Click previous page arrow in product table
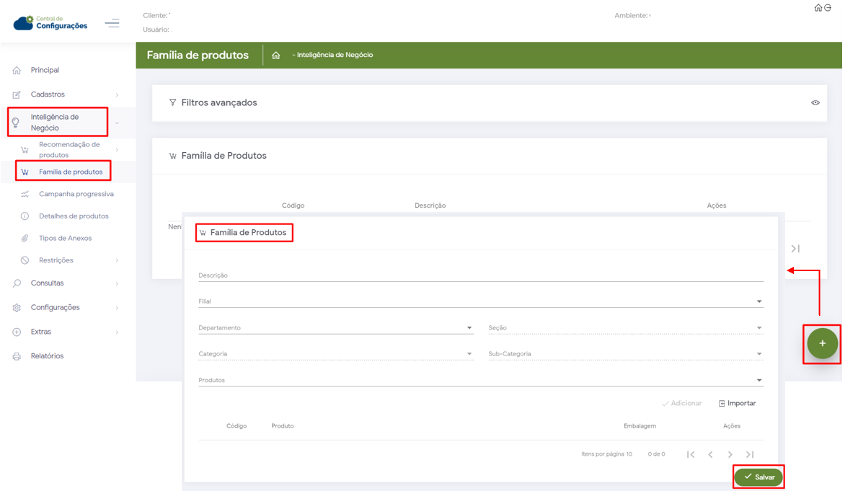858x504 pixels. pos(710,454)
